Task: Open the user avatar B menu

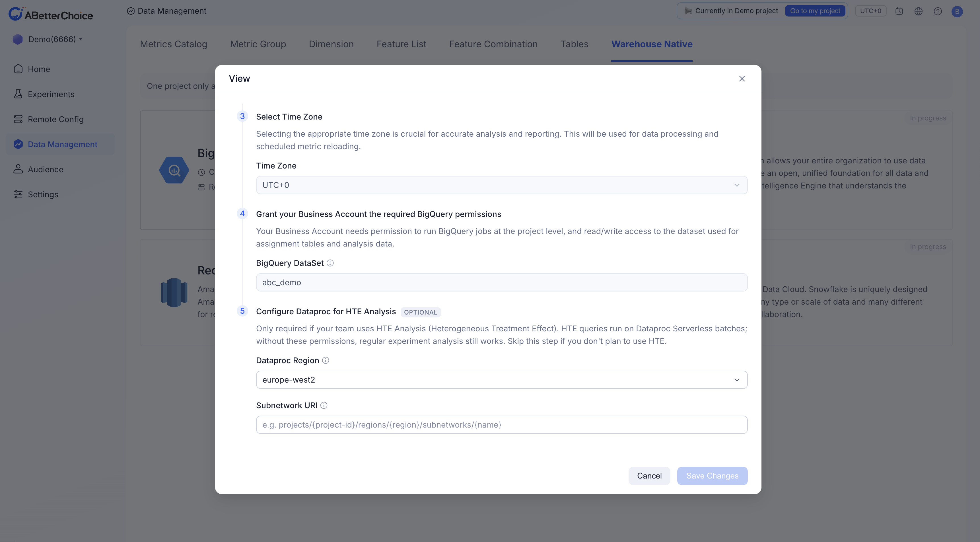Action: (x=957, y=11)
